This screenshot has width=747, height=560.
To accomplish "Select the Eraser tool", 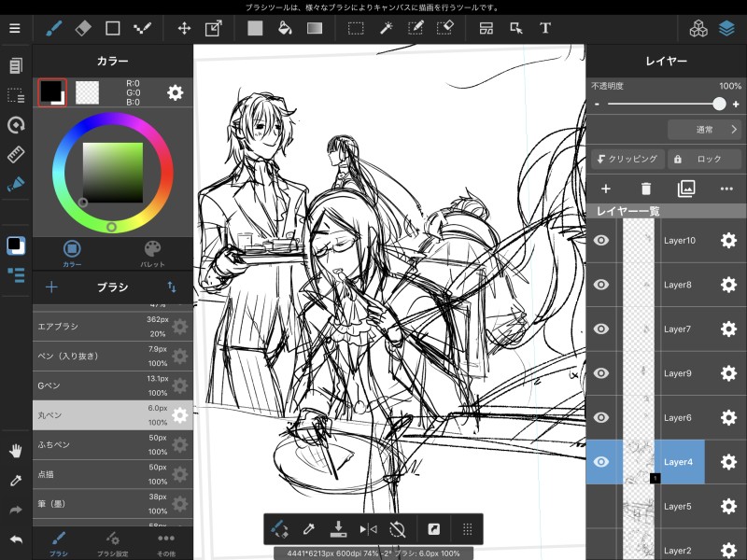I will 83,28.
